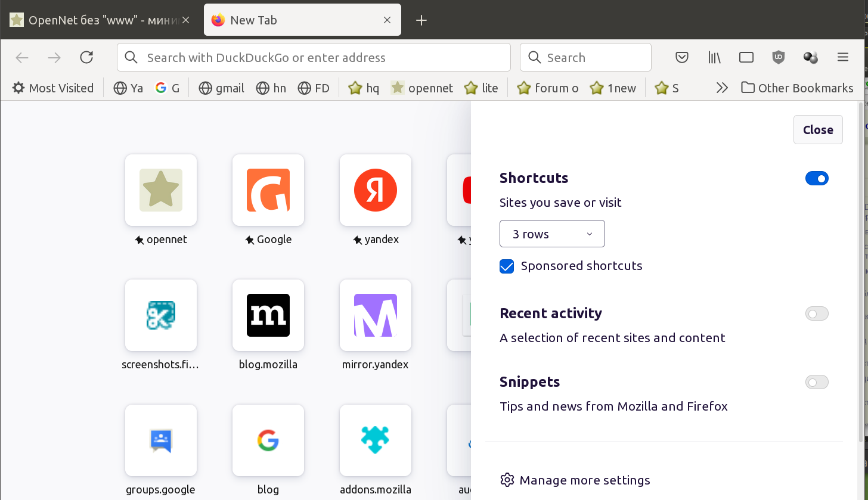
Task: Open the hn bookmark
Action: click(x=271, y=88)
